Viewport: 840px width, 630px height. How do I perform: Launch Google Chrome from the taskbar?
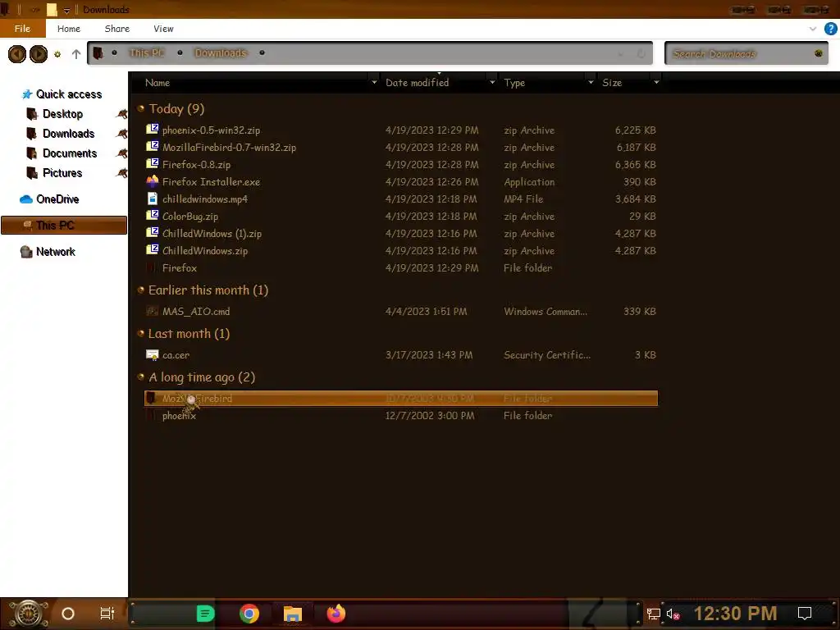(x=249, y=614)
